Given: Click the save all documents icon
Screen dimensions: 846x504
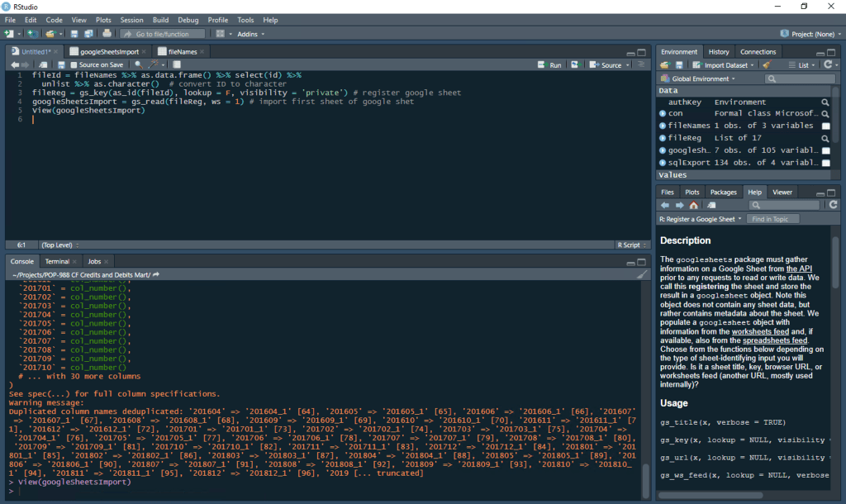Looking at the screenshot, I should 88,34.
